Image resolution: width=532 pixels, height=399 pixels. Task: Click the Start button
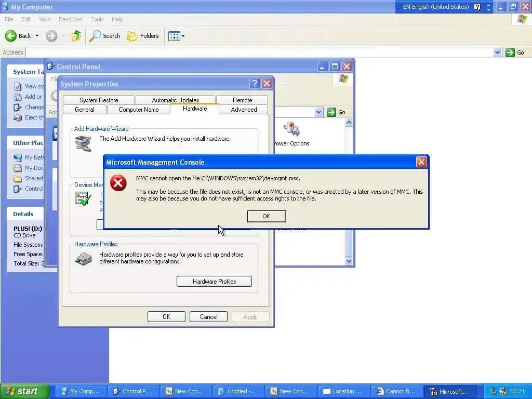coord(25,391)
